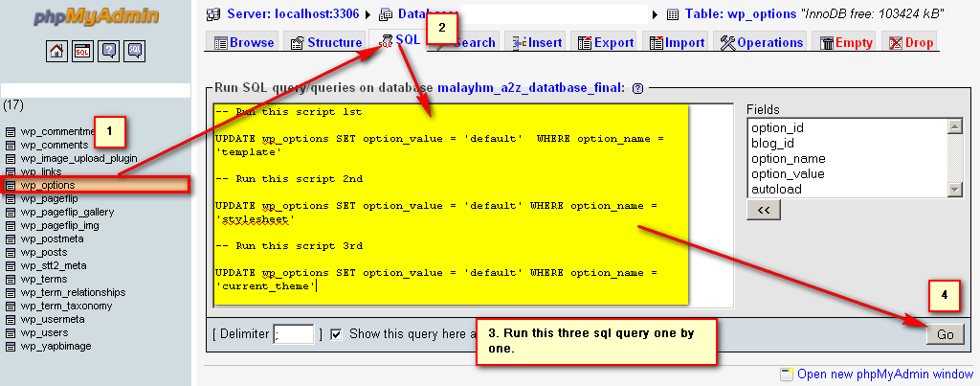Select the wp_usermeta table
This screenshot has width=980, height=386.
(x=53, y=319)
